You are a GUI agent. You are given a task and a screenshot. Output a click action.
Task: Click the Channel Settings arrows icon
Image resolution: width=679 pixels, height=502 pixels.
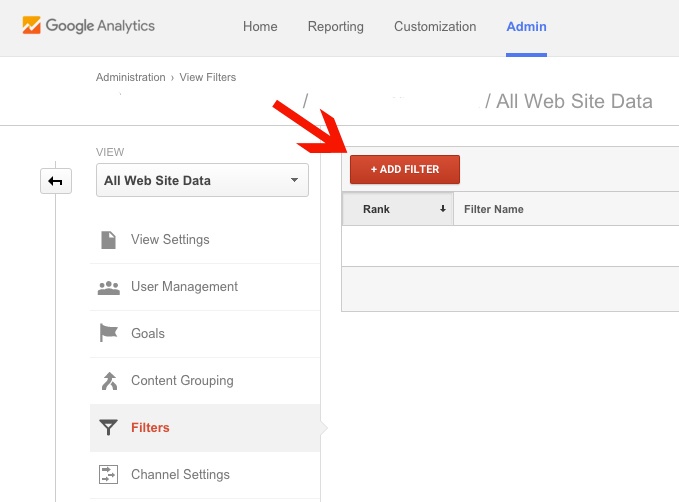point(108,475)
